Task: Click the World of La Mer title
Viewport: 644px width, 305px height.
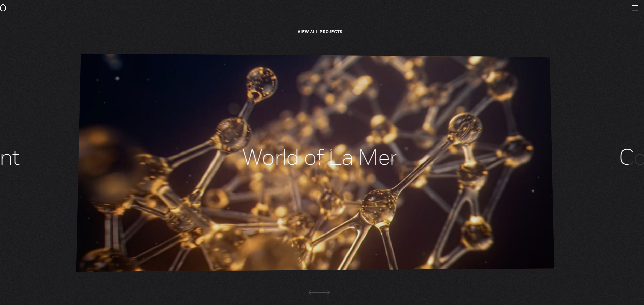Action: click(x=319, y=158)
